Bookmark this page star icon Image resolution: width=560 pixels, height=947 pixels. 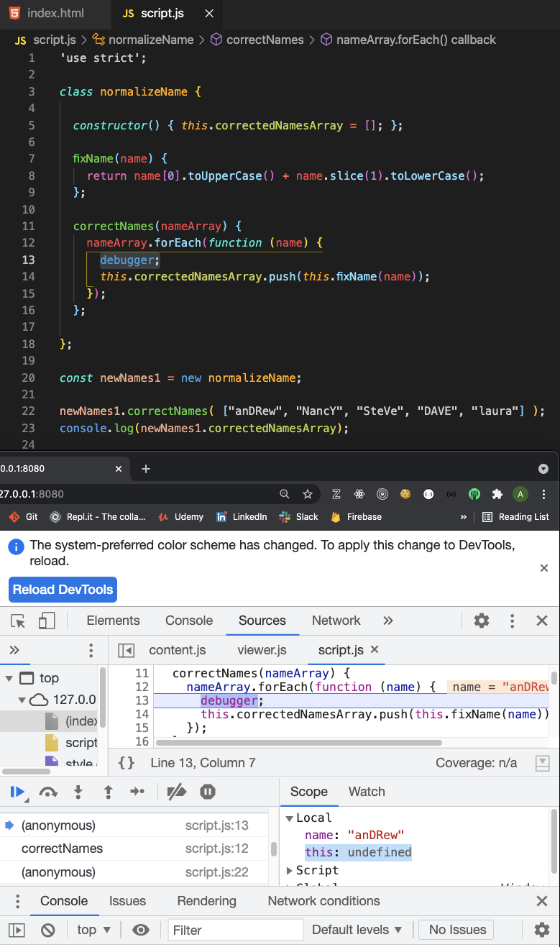coord(308,494)
